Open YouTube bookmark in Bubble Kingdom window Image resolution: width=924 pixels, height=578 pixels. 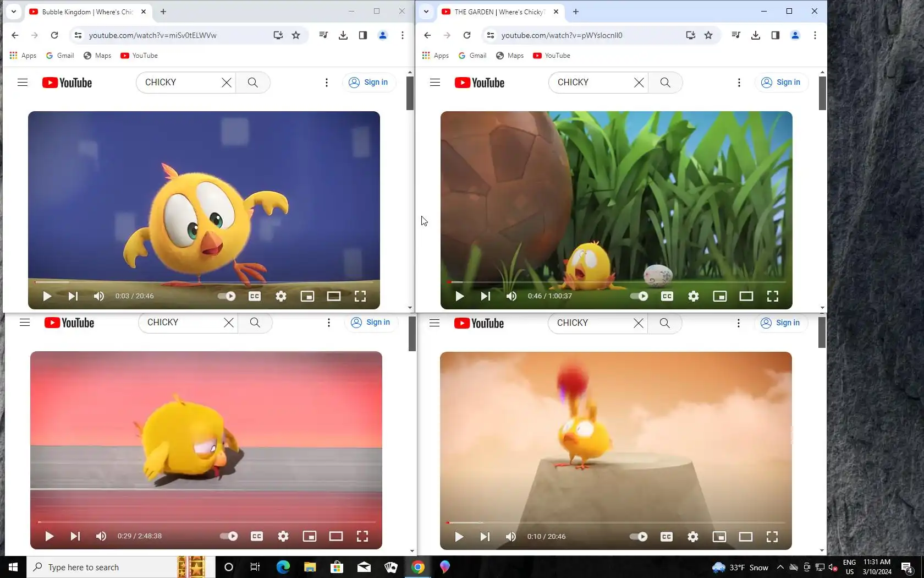coord(139,56)
